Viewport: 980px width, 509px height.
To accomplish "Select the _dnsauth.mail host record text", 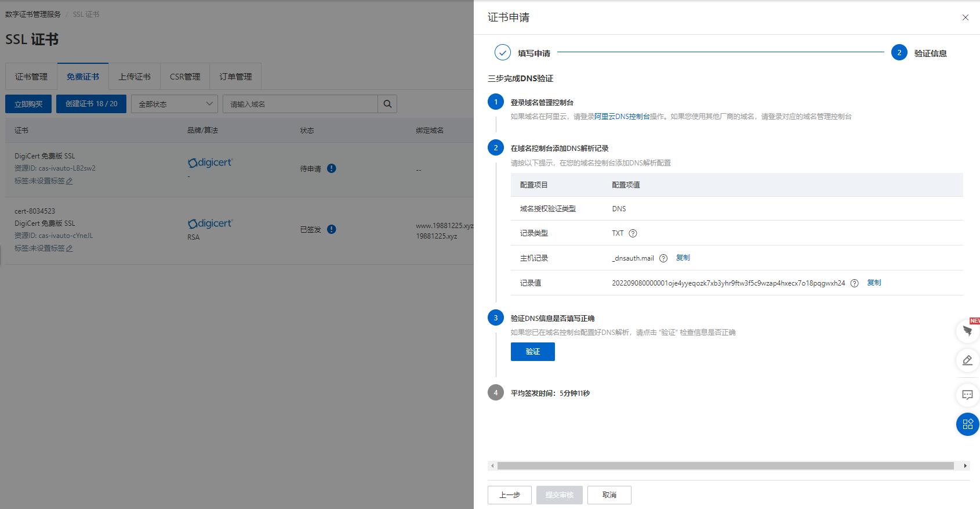I will coord(633,258).
